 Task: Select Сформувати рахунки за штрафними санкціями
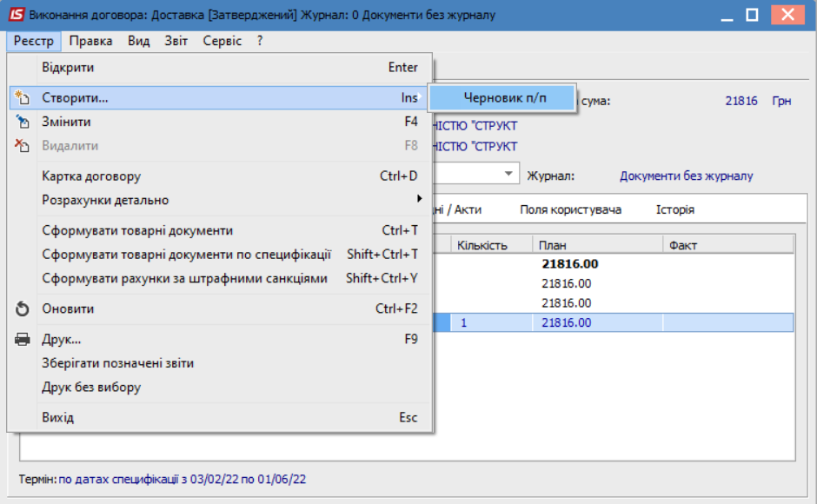click(x=221, y=278)
